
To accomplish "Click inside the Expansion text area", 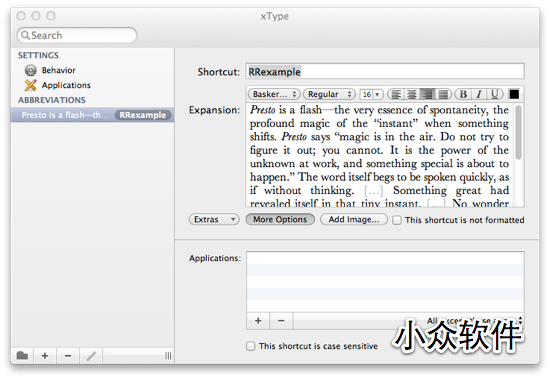I will click(380, 155).
